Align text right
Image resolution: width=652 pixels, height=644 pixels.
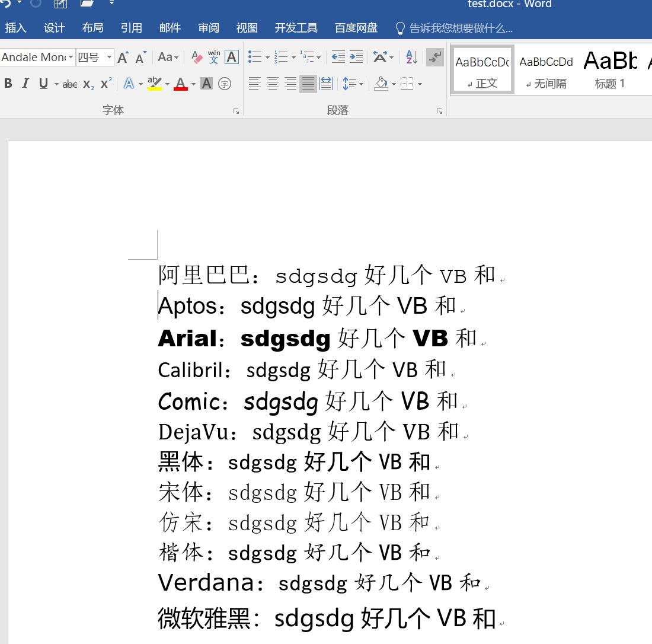tap(290, 84)
